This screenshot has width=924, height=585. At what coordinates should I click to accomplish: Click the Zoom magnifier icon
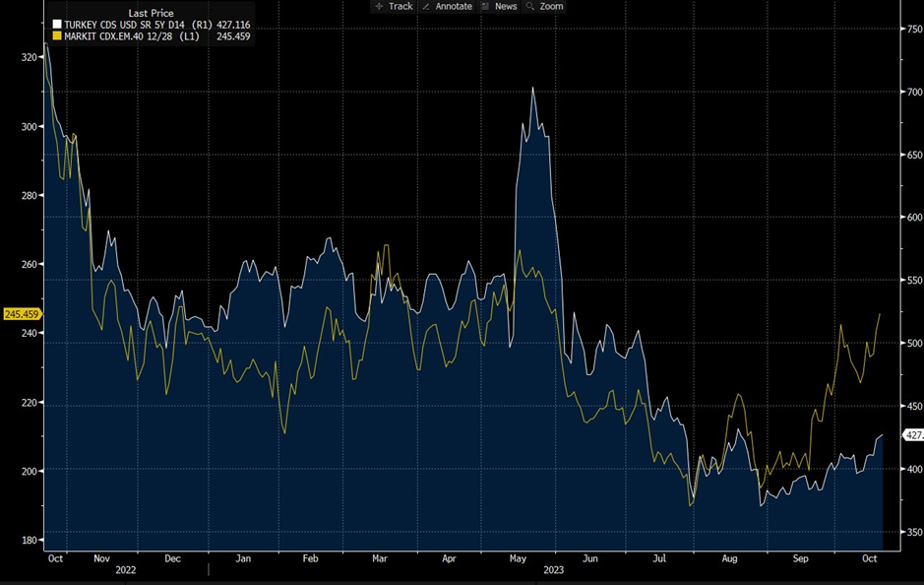530,6
